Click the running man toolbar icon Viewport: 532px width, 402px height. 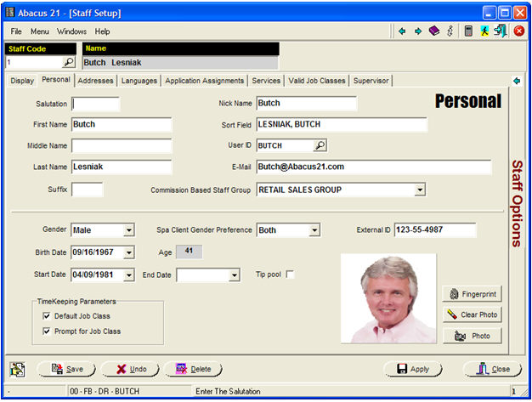point(484,31)
